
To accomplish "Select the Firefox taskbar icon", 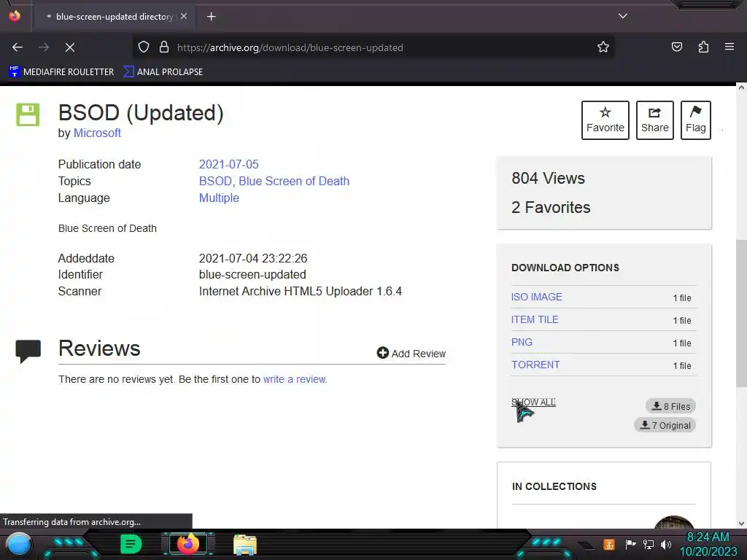I will tap(188, 544).
